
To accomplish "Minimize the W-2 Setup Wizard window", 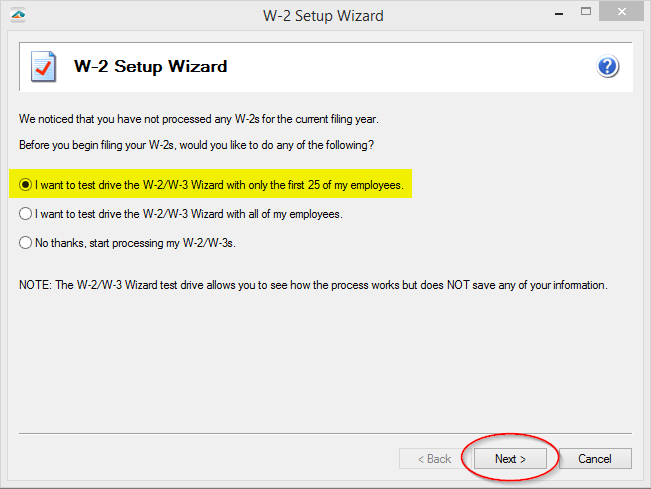I will click(x=559, y=14).
